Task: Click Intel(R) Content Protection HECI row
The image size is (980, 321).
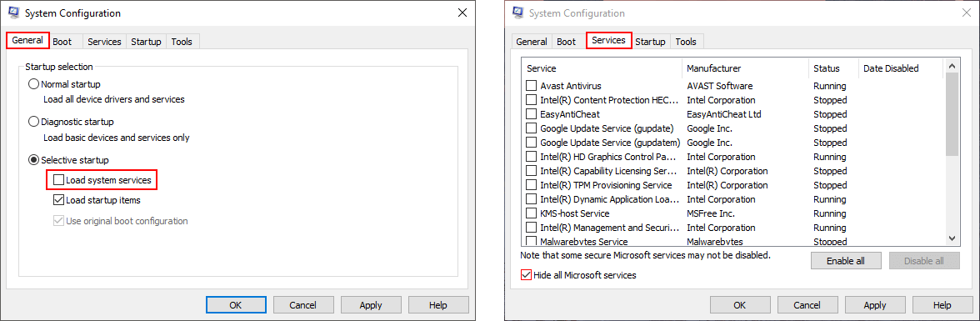Action: pyautogui.click(x=733, y=100)
